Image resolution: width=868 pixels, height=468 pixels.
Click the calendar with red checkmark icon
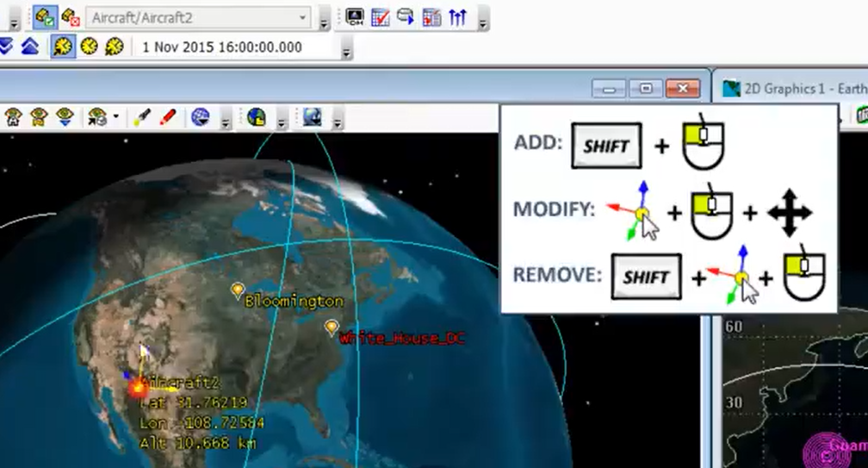point(381,17)
